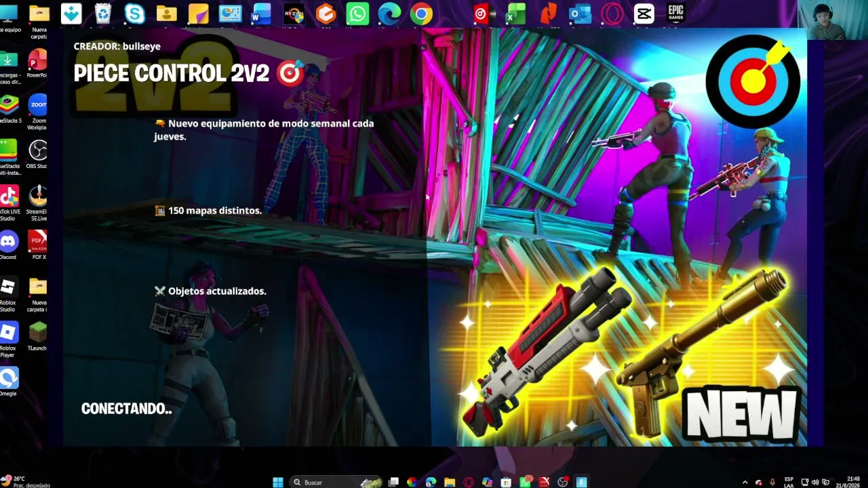This screenshot has height=488, width=868.
Task: Open File Explorer from the taskbar
Action: coord(450,483)
